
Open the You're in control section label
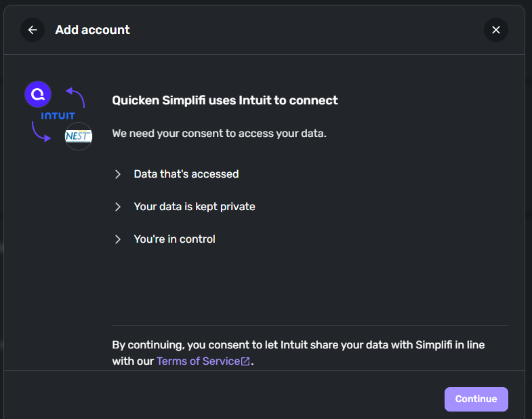click(x=174, y=239)
